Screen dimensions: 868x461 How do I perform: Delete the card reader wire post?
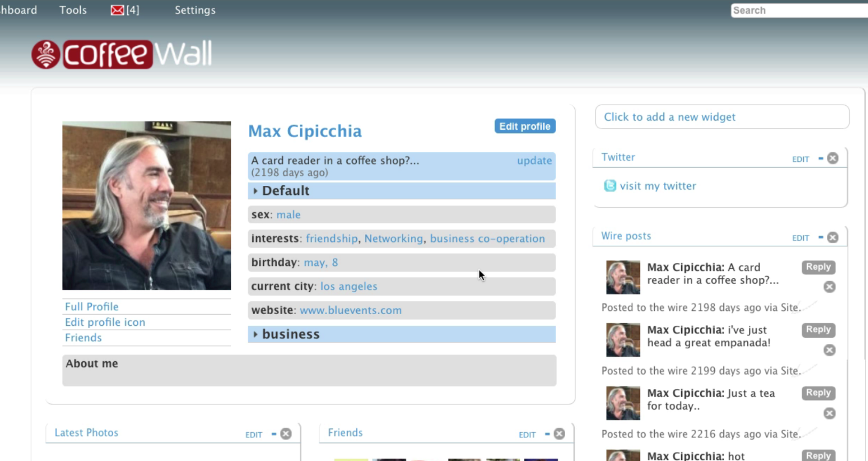829,287
